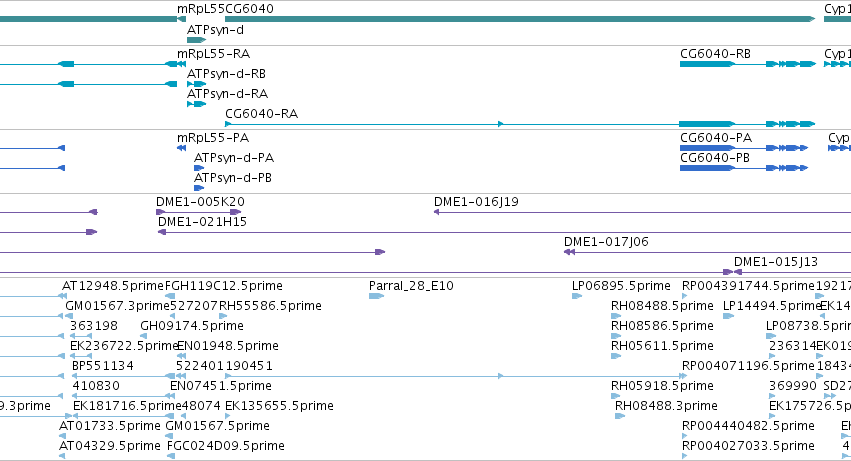Click the CG6040-PA protein label

click(x=716, y=138)
